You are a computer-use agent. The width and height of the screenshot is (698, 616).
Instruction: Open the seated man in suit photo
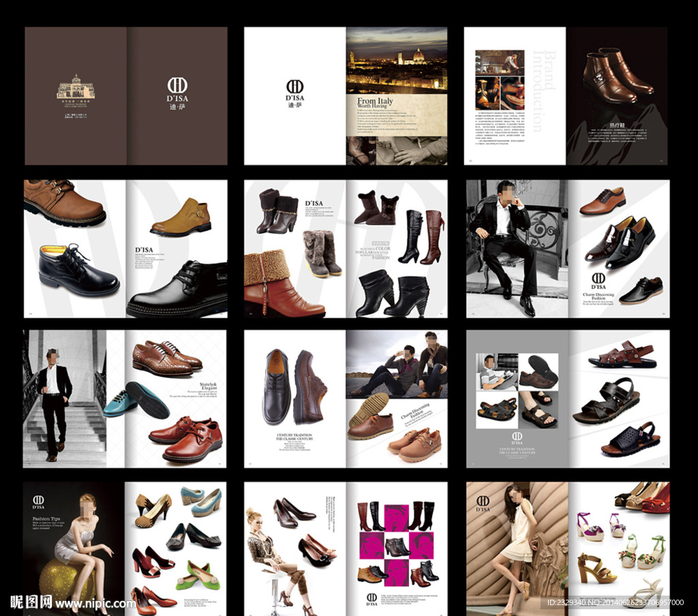tap(517, 249)
